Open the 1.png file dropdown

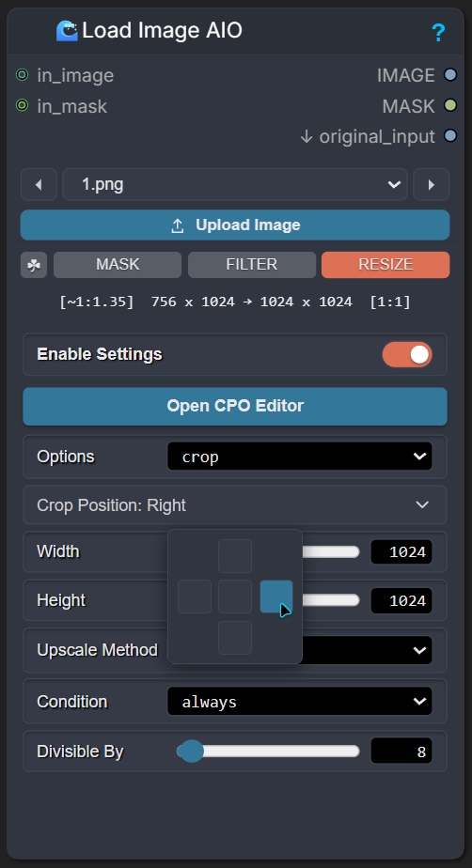click(235, 184)
